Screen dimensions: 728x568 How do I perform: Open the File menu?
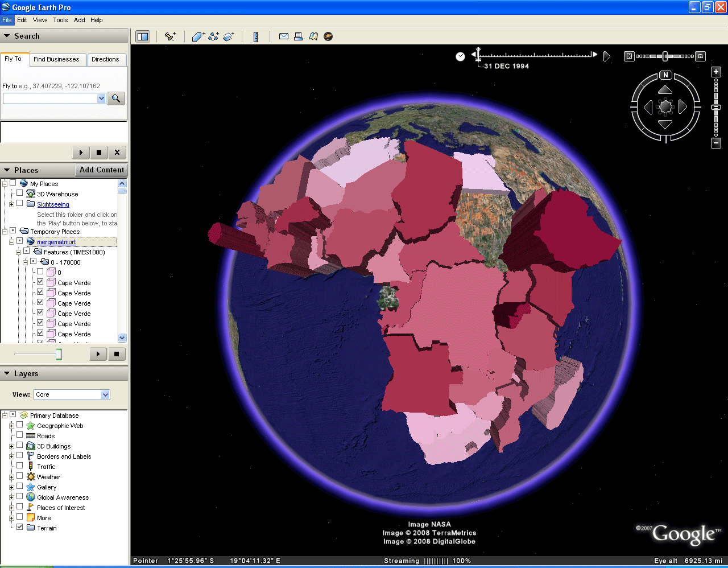(x=7, y=20)
